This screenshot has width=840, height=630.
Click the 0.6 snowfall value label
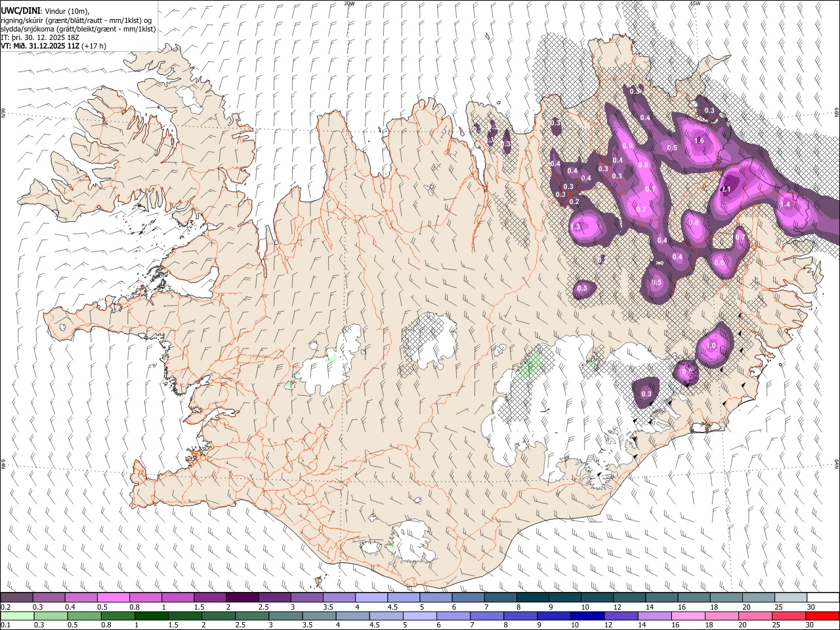pyautogui.click(x=719, y=263)
